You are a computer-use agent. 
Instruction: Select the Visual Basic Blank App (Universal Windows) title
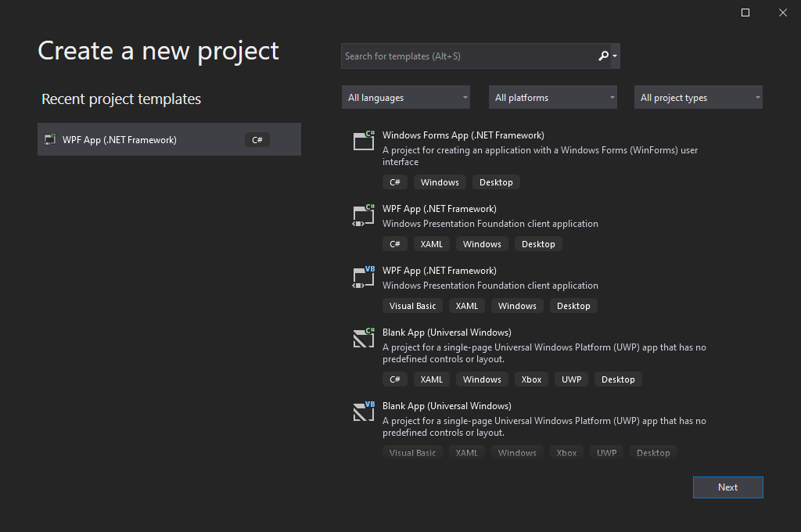point(447,406)
